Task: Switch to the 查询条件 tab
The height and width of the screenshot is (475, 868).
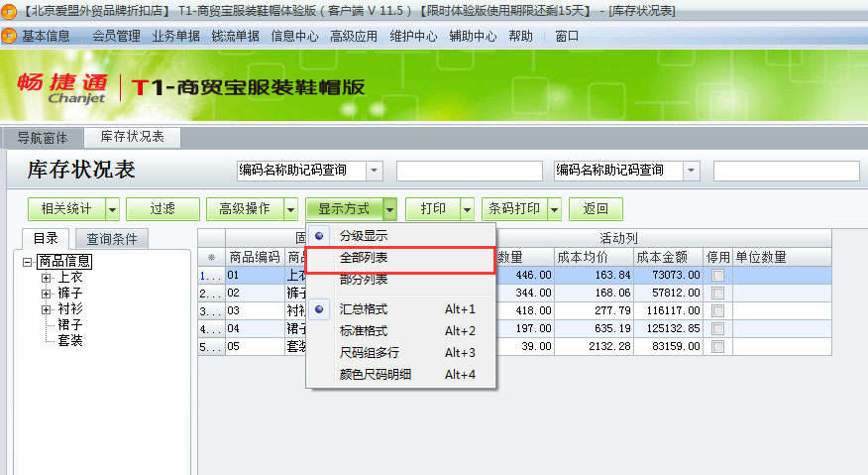Action: tap(112, 239)
